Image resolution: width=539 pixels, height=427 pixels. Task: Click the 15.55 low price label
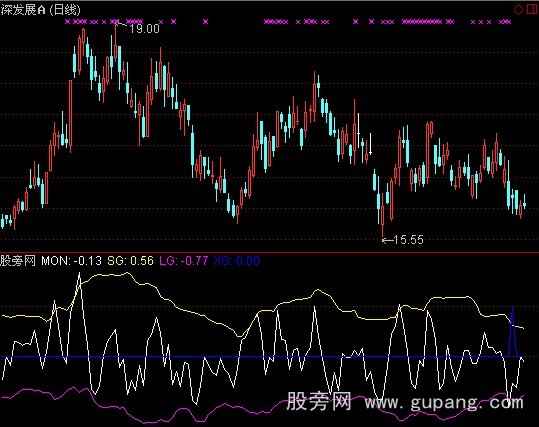408,240
